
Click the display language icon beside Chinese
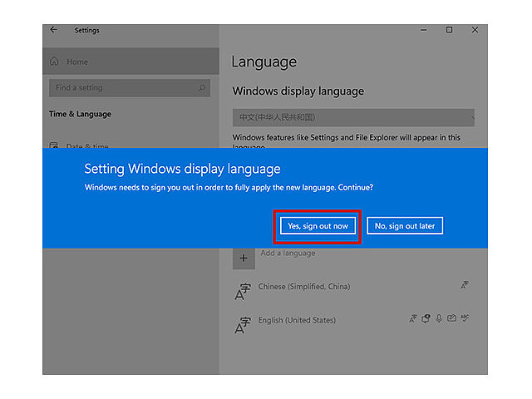[465, 285]
